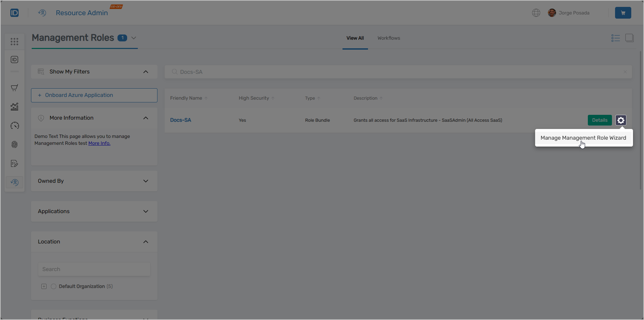Open the apps grid launcher icon

click(x=14, y=41)
